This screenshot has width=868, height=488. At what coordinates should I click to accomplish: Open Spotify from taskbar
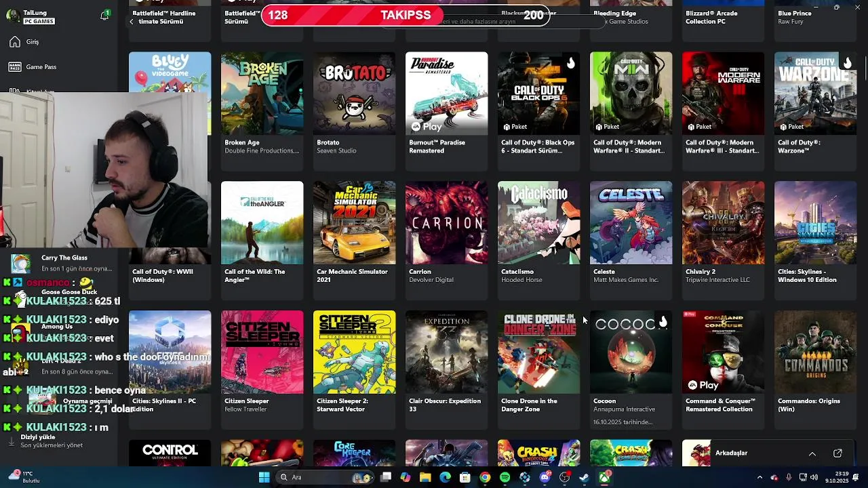pos(505,477)
